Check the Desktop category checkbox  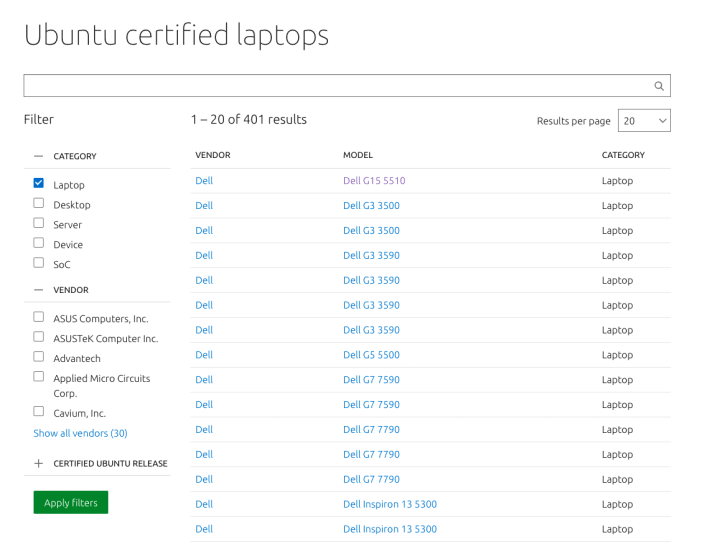pyautogui.click(x=39, y=203)
